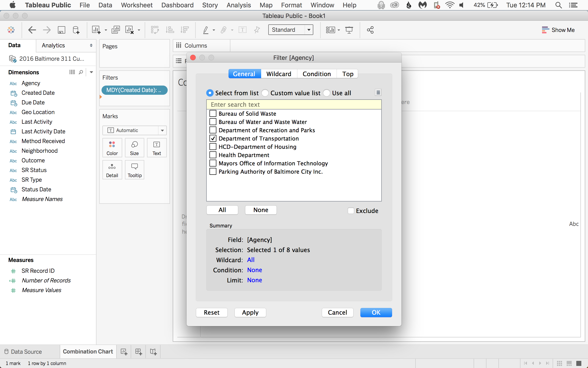This screenshot has height=368, width=588.
Task: Click the Swap rows and columns icon
Action: point(155,30)
